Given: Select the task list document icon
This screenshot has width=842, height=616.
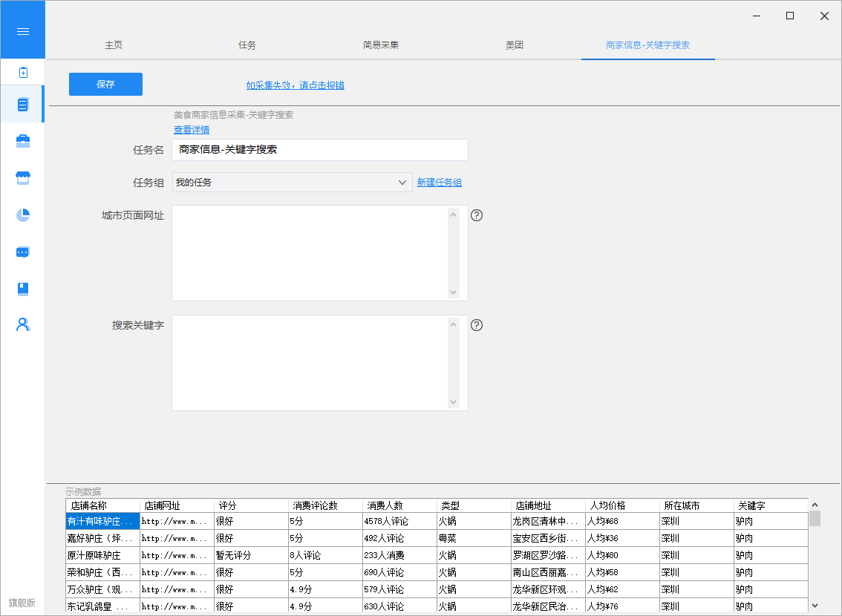Looking at the screenshot, I should pyautogui.click(x=22, y=104).
